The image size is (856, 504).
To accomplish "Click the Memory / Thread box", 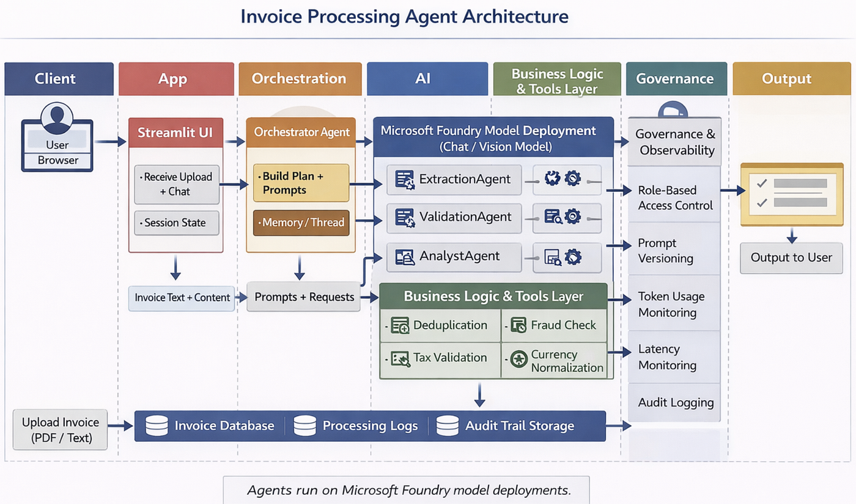I will click(301, 223).
